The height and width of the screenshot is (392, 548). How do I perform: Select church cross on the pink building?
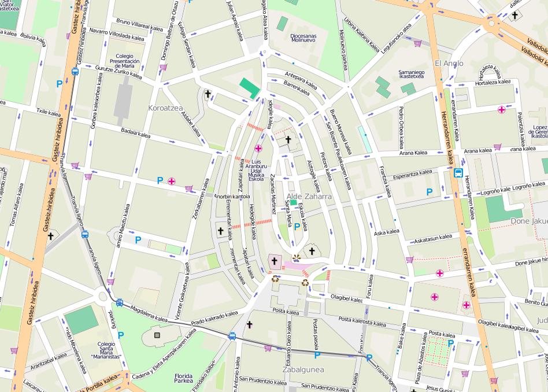click(275, 261)
